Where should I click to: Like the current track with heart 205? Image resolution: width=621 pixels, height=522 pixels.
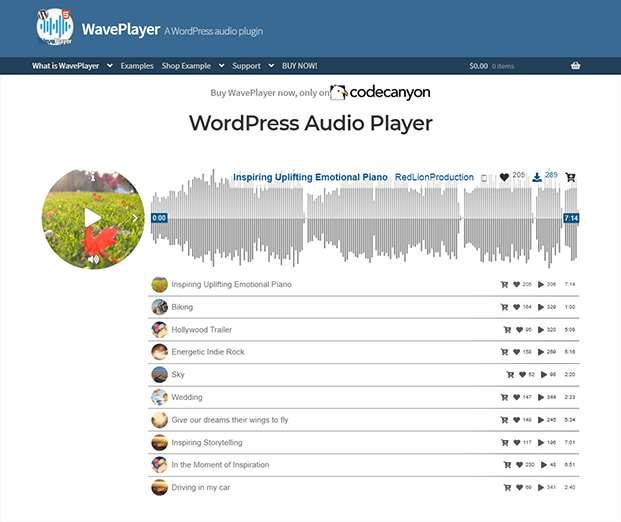[x=504, y=177]
